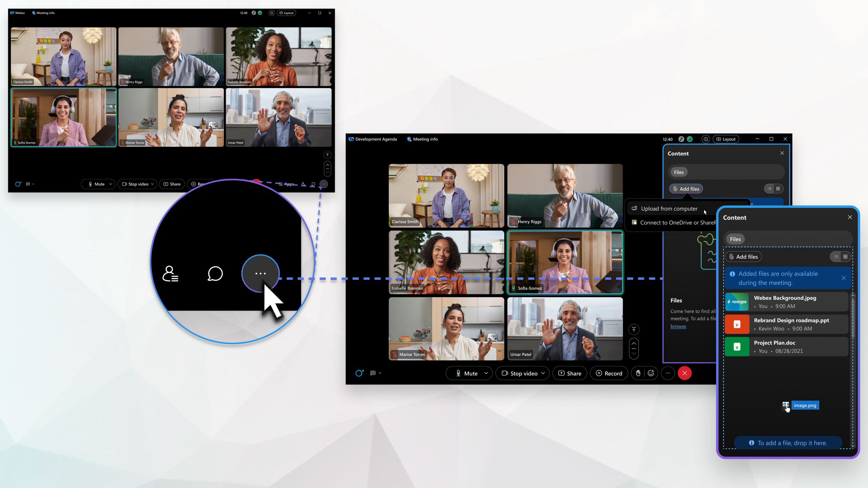Select the Files tab in Content panel
This screenshot has width=868, height=488.
tap(735, 239)
